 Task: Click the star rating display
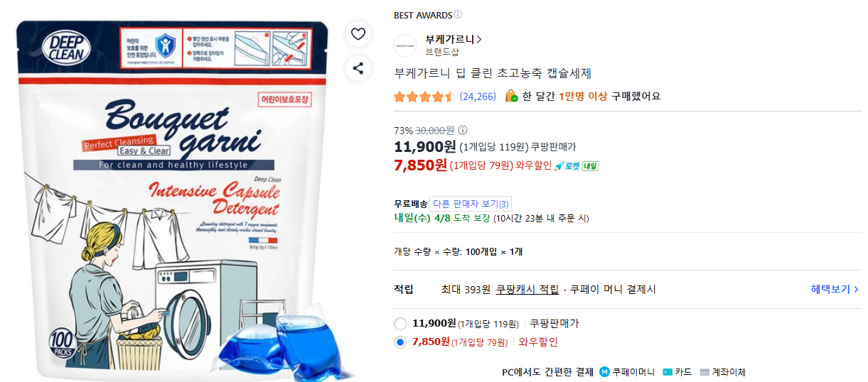[424, 97]
